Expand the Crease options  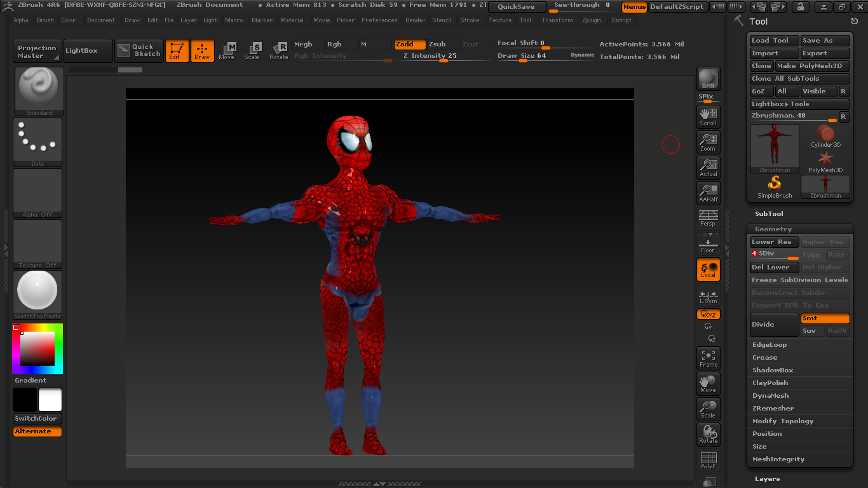765,358
